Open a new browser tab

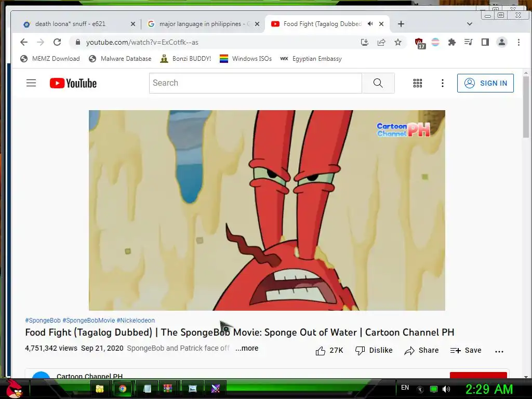click(x=401, y=24)
